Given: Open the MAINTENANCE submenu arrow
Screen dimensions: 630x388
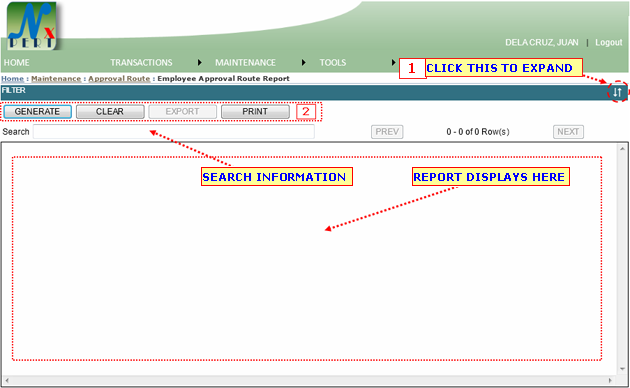Looking at the screenshot, I should 304,63.
